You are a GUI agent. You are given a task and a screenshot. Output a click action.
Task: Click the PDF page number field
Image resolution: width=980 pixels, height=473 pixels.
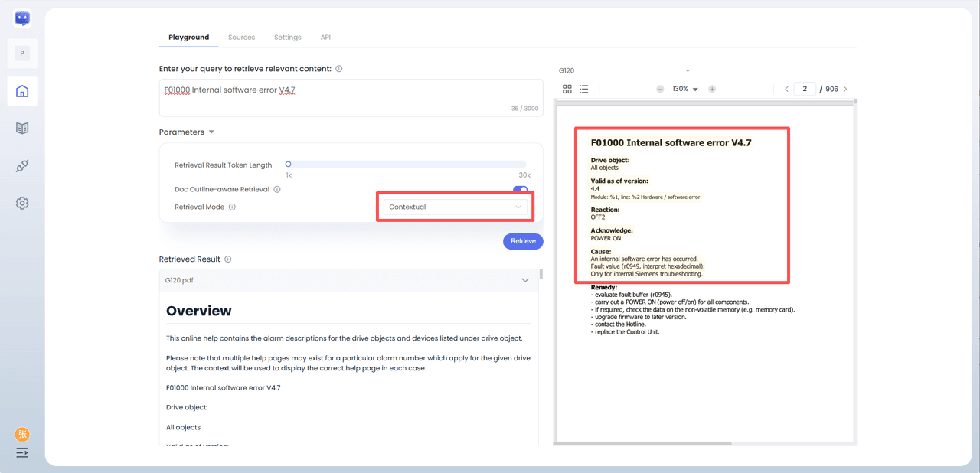[x=805, y=90]
